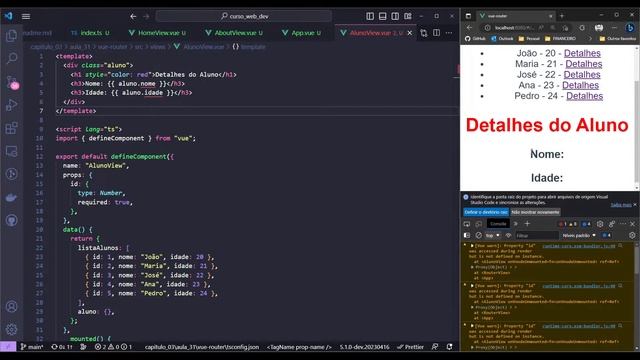Screen dimensions: 640x360
Task: Toggle the bottom panel layout icon
Action: (382, 16)
